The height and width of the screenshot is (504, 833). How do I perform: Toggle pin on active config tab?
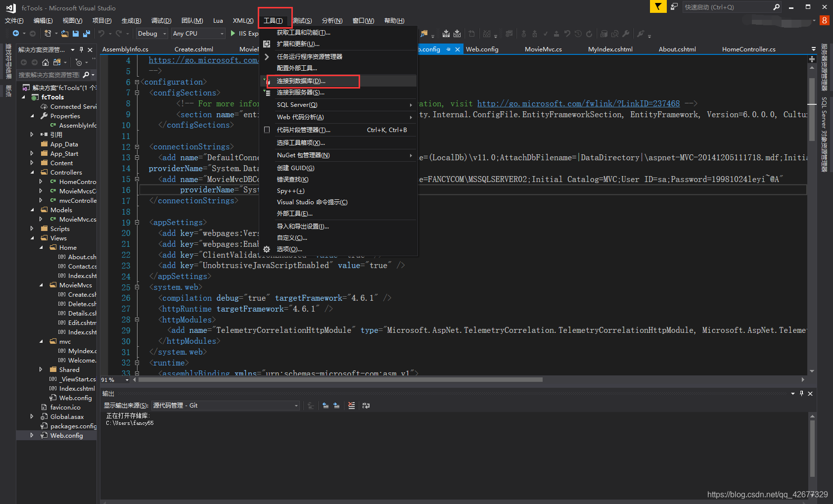pyautogui.click(x=449, y=49)
